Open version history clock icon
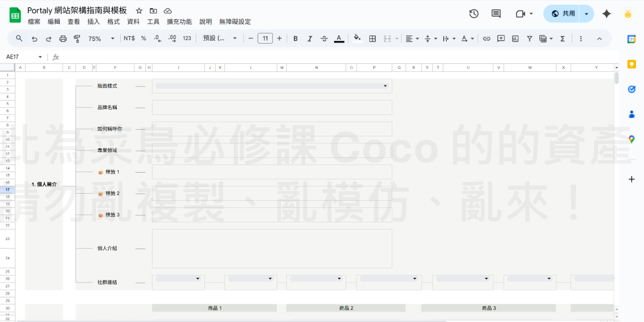 pos(473,14)
